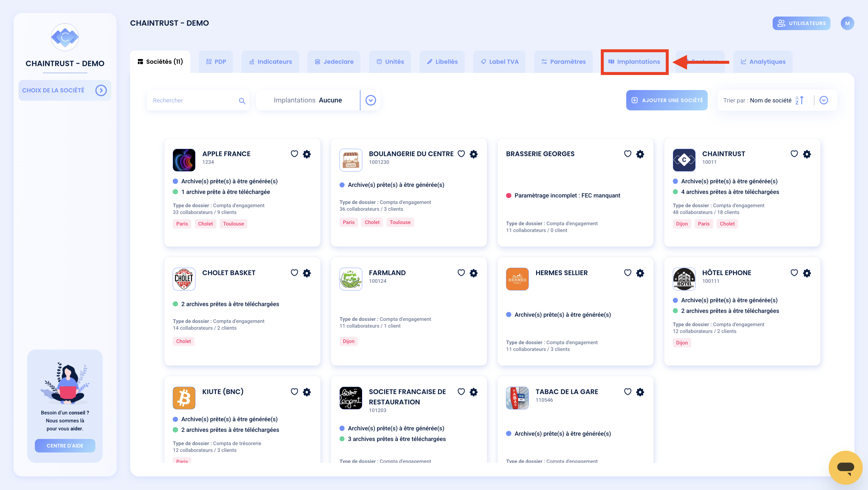Switch to the Jedeclare tab
Viewport: 868px width, 490px height.
click(x=334, y=62)
